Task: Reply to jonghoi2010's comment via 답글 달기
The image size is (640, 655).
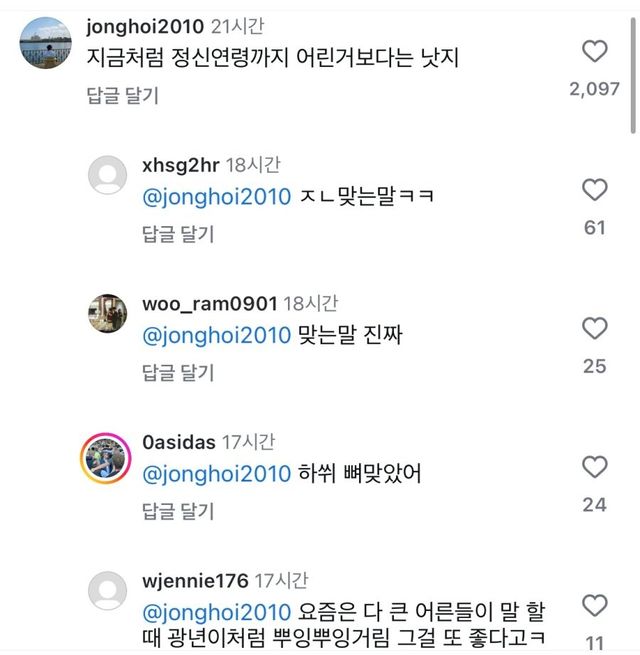Action: point(122,96)
